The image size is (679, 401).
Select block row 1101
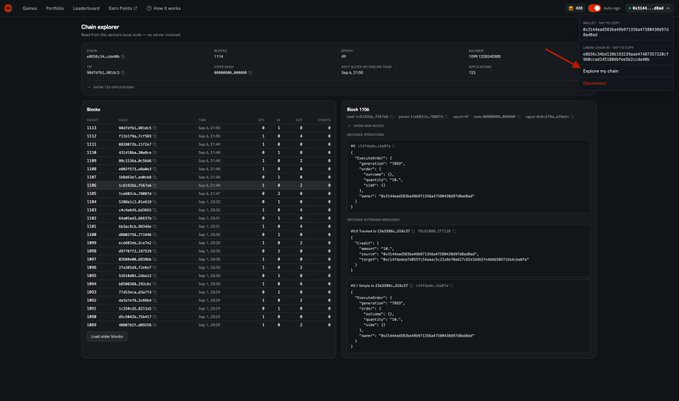tap(209, 226)
